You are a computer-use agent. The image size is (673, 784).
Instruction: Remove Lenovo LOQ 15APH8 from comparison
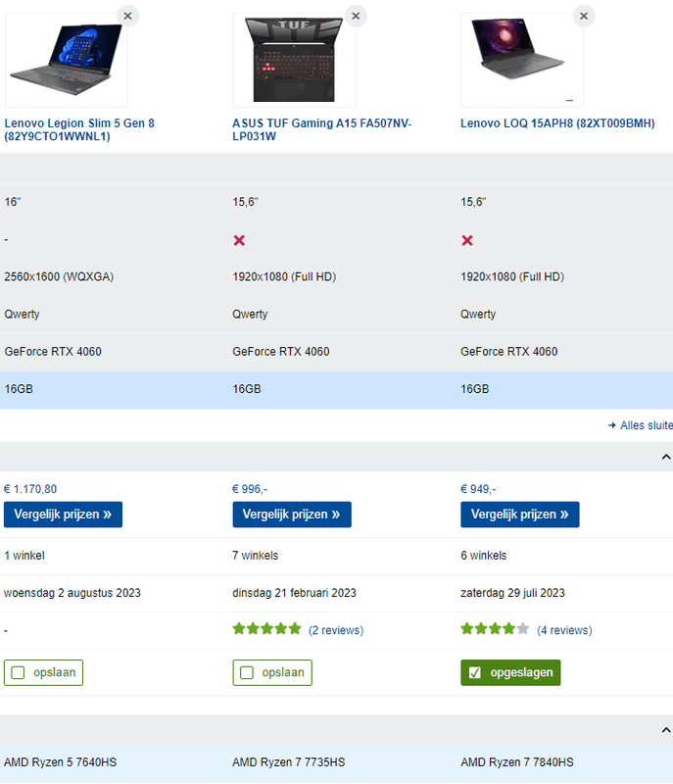[584, 16]
